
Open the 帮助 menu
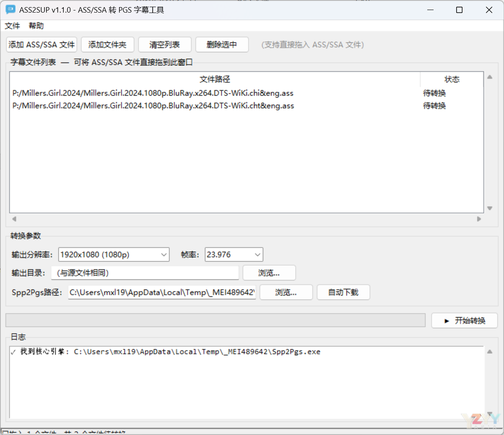pos(36,26)
